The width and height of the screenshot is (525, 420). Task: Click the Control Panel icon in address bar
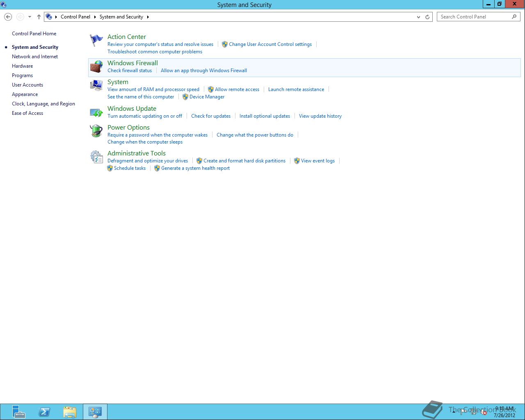click(49, 17)
